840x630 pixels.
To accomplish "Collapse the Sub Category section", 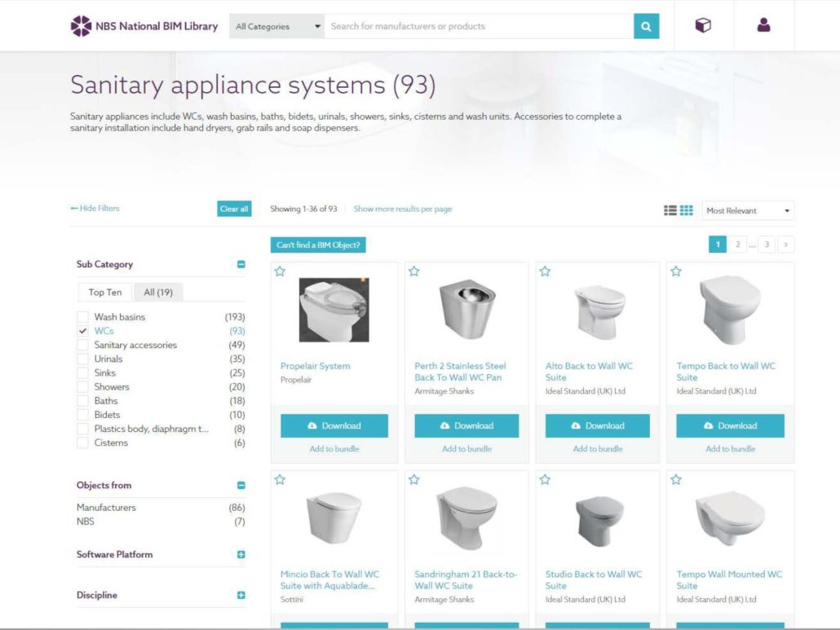I will point(241,264).
